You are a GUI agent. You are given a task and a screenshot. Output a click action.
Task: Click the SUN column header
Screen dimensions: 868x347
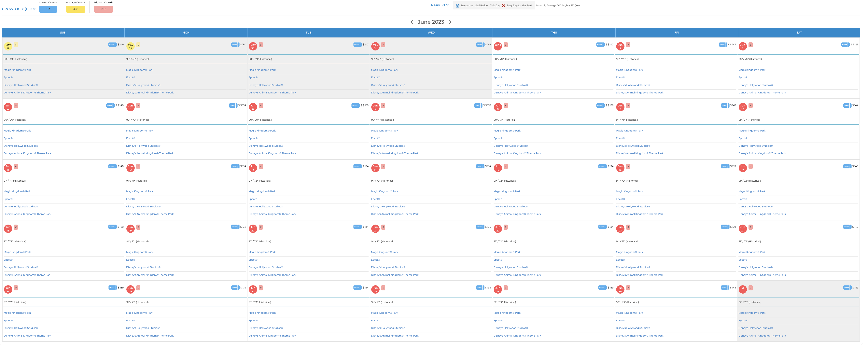pyautogui.click(x=63, y=33)
